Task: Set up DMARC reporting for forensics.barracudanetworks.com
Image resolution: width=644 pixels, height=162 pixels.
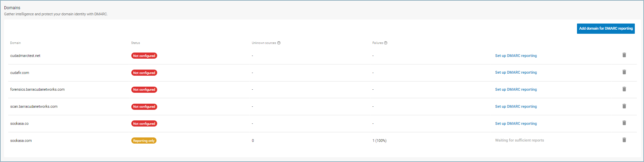Action: coord(516,89)
